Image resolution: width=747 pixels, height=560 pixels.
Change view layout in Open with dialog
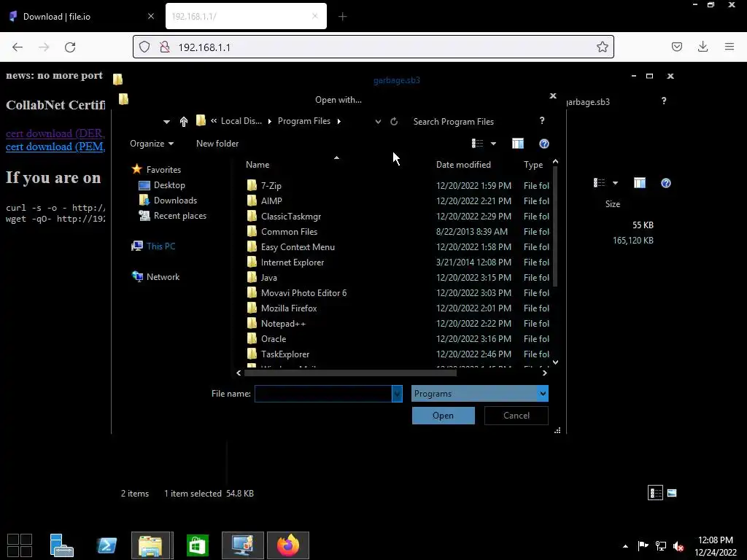coord(477,144)
